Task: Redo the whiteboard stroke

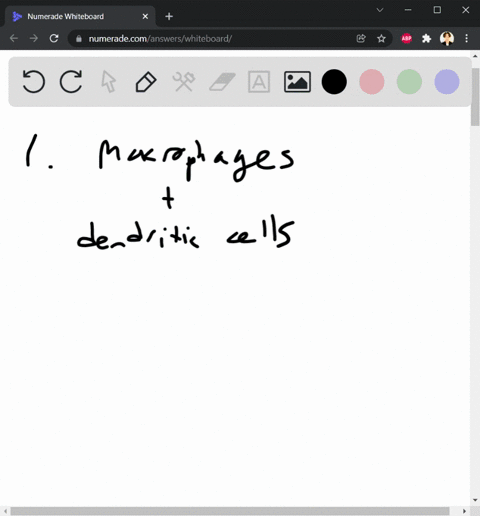Action: (71, 82)
